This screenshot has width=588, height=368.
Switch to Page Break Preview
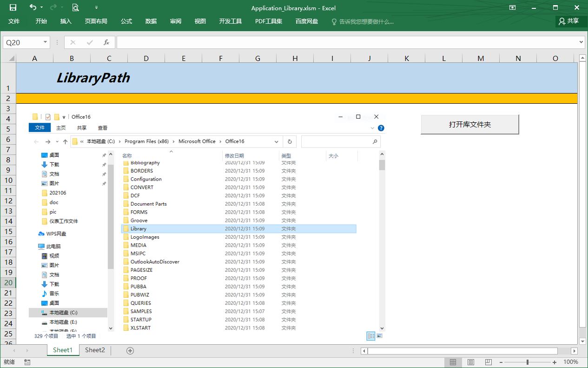488,362
